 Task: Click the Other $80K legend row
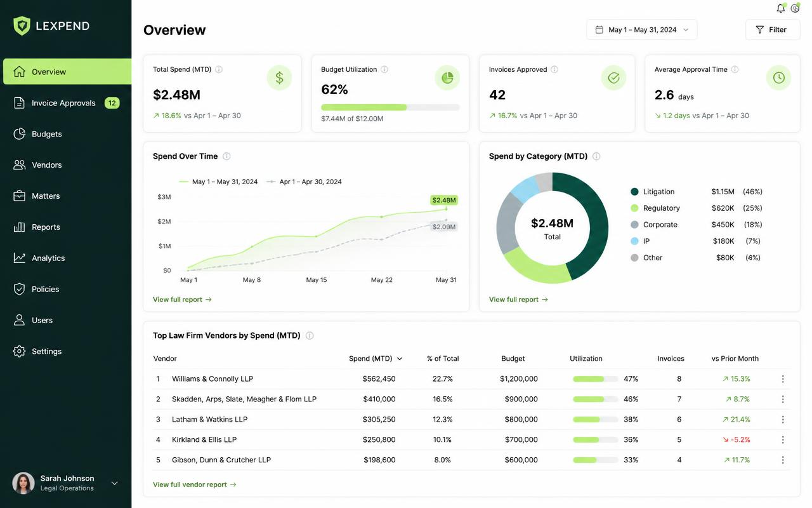tap(696, 258)
